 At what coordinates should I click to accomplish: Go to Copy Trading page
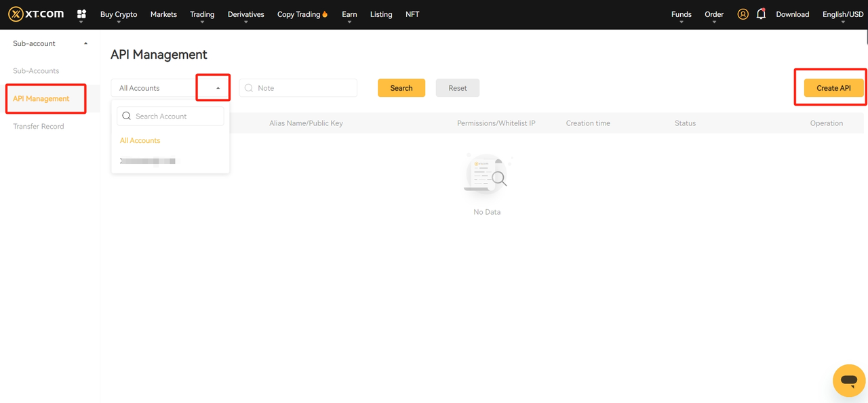[x=302, y=14]
